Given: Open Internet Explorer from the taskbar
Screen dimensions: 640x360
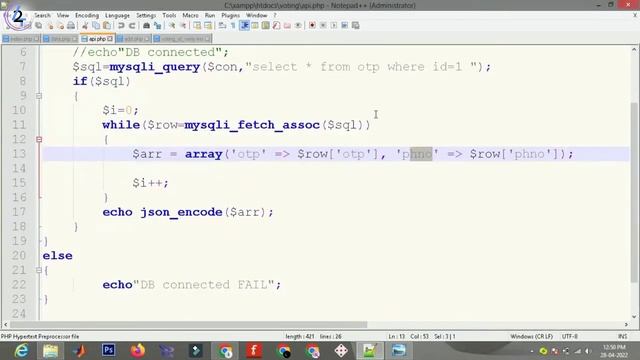Looking at the screenshot, I should point(21,351).
